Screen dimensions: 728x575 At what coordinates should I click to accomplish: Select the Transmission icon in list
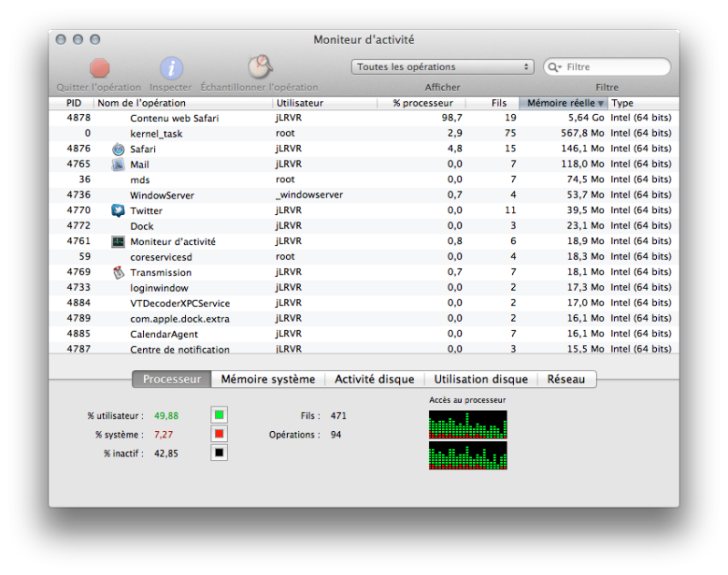(x=118, y=272)
